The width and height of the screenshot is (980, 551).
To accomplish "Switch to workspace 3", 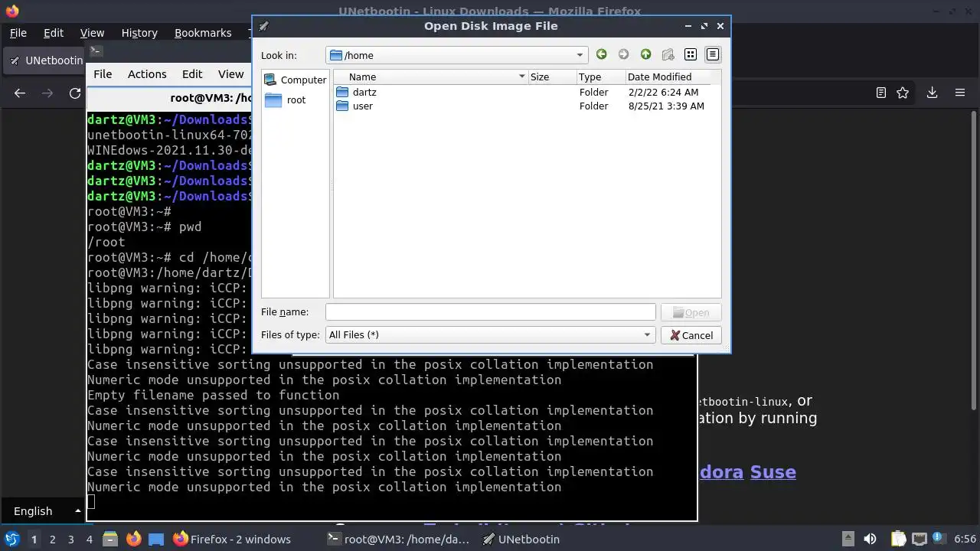I will 70,539.
